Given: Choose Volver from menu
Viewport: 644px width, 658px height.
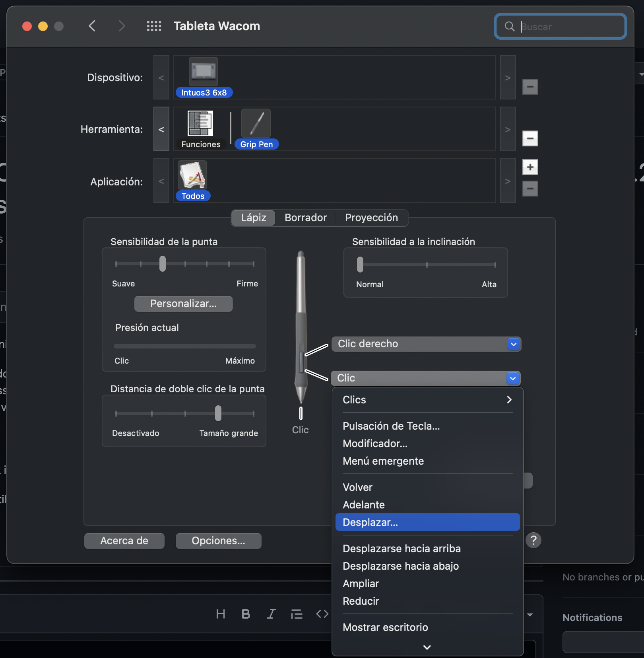Looking at the screenshot, I should tap(427, 487).
